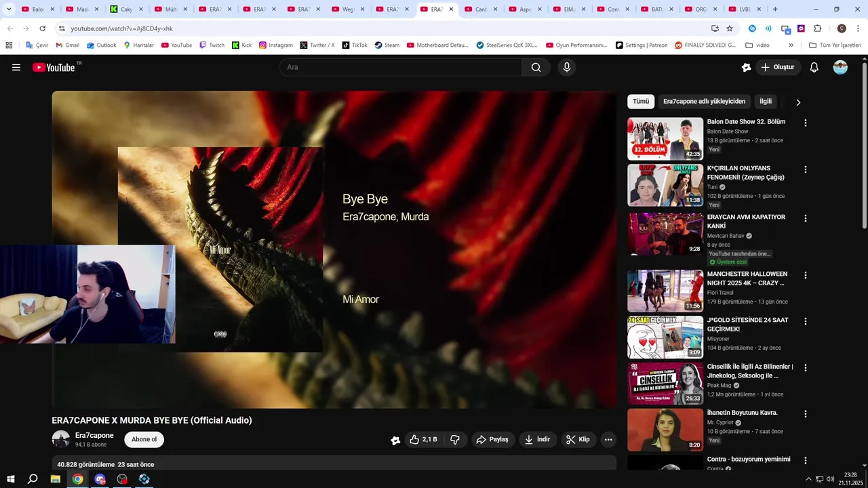Click the search magnifier button
868x488 pixels.
(536, 67)
